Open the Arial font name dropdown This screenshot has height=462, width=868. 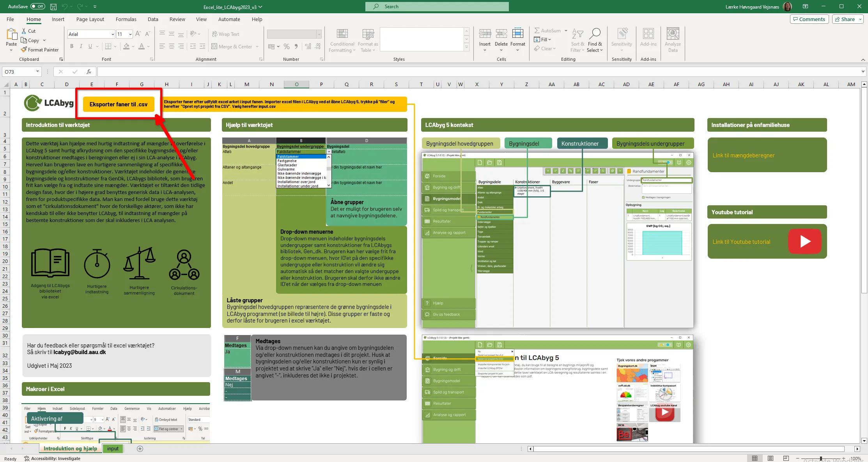coord(113,34)
